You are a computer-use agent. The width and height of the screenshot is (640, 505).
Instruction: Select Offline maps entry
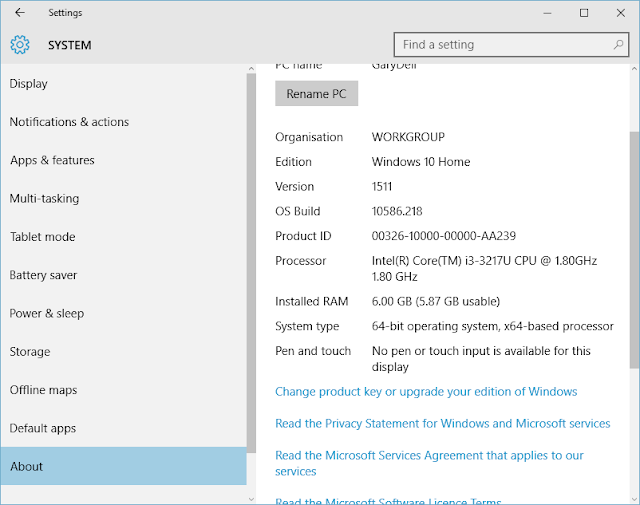click(43, 390)
